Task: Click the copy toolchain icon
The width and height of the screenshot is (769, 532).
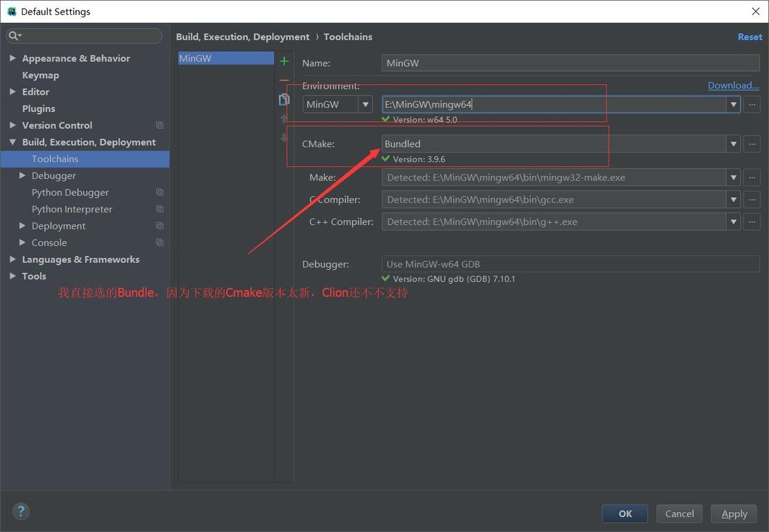Action: [x=284, y=99]
